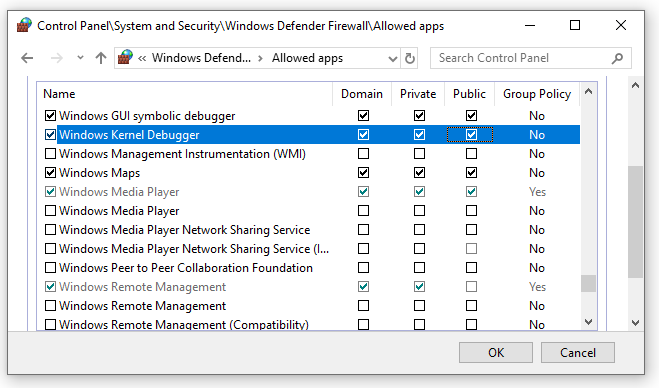Open the recent locations dropdown arrow

[x=80, y=58]
